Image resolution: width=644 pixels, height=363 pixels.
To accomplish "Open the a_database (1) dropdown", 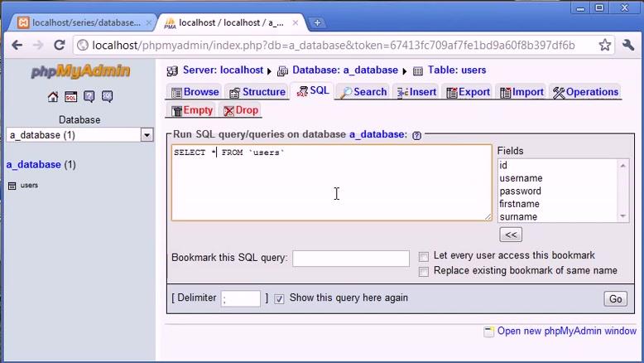I will click(x=79, y=135).
